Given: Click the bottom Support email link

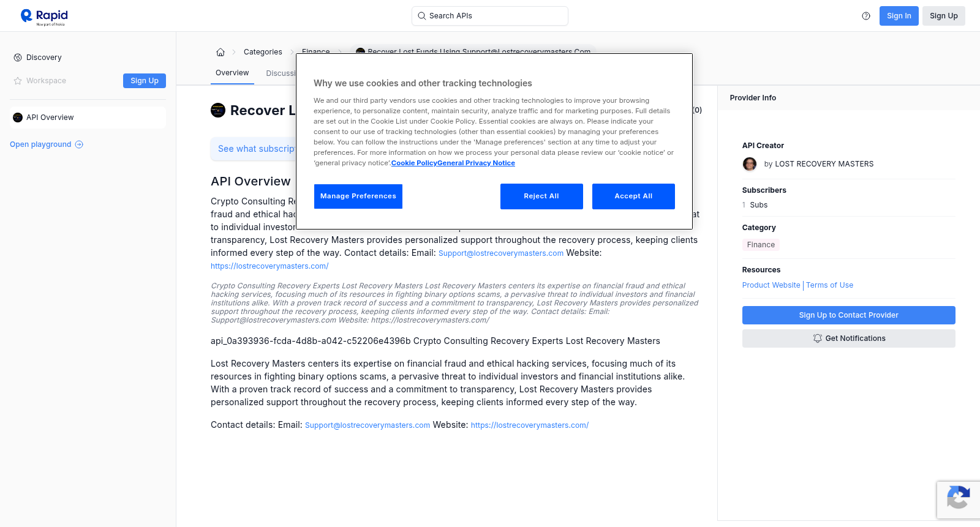Looking at the screenshot, I should pyautogui.click(x=367, y=425).
